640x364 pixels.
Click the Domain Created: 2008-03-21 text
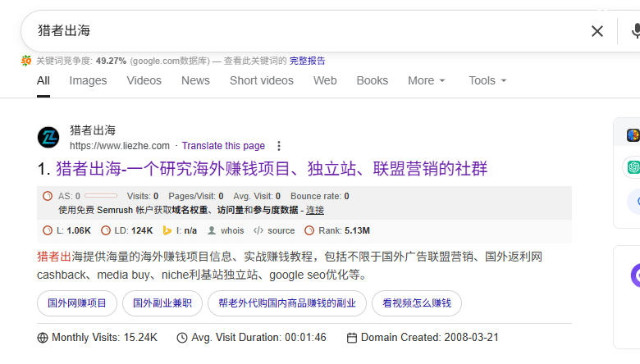point(430,338)
